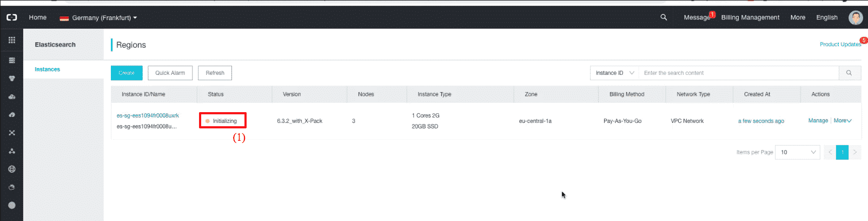Open the round solid icon at sidebar bottom
Screen dimensions: 868x221
[12, 205]
